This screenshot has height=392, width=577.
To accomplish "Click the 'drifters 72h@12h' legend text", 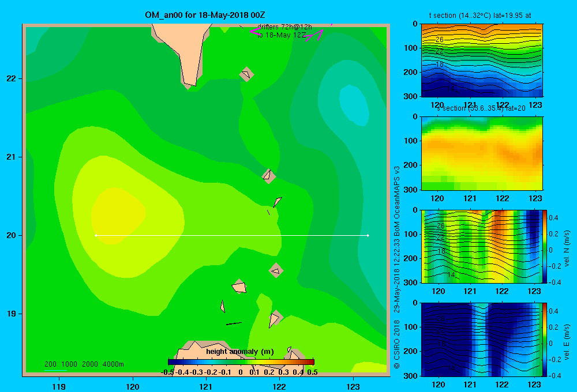I will pyautogui.click(x=284, y=27).
